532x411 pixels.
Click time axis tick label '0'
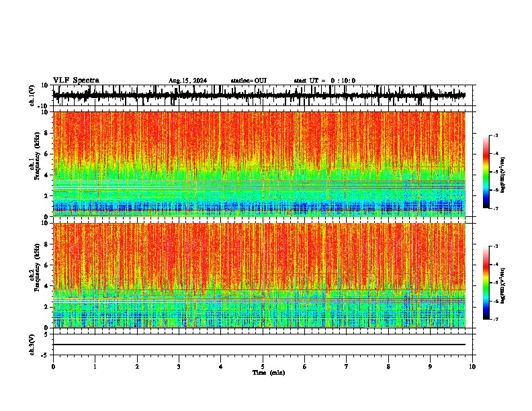(53, 367)
